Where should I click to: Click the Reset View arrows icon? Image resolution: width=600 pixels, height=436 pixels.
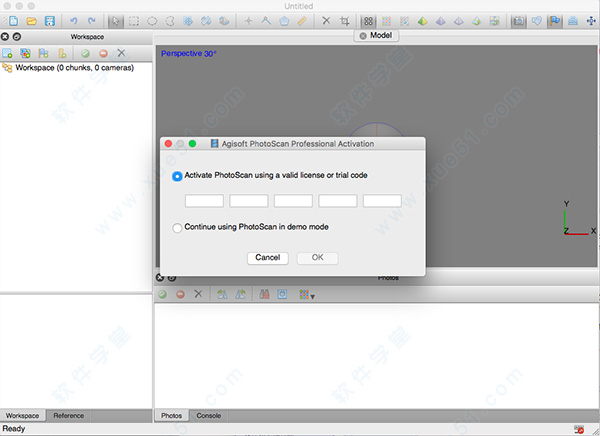tap(592, 21)
